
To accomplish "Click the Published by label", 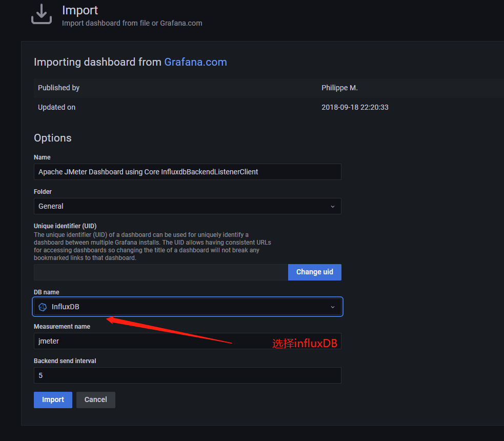I will tap(58, 88).
